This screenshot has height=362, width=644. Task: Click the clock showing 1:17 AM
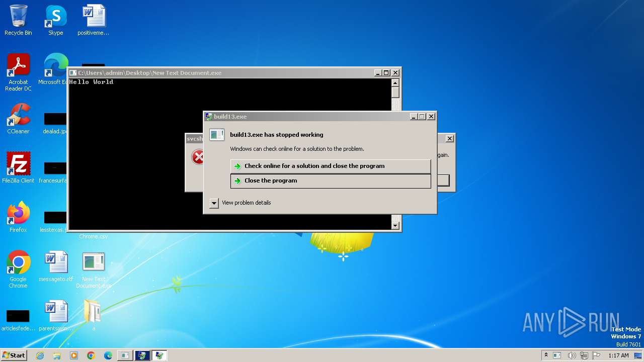pos(618,355)
